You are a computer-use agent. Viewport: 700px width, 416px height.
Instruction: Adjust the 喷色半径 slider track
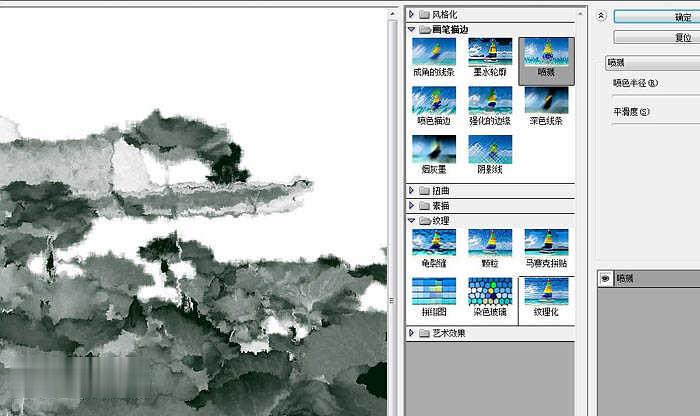[656, 95]
